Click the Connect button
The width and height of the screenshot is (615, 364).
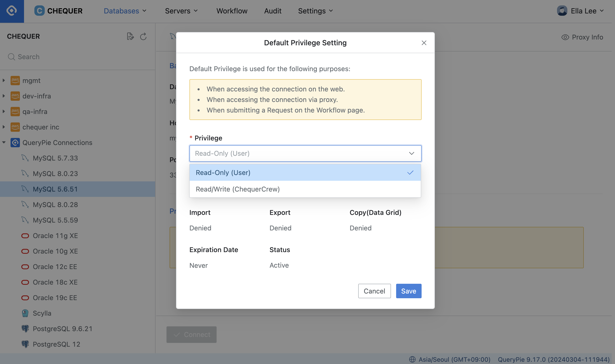click(x=191, y=335)
